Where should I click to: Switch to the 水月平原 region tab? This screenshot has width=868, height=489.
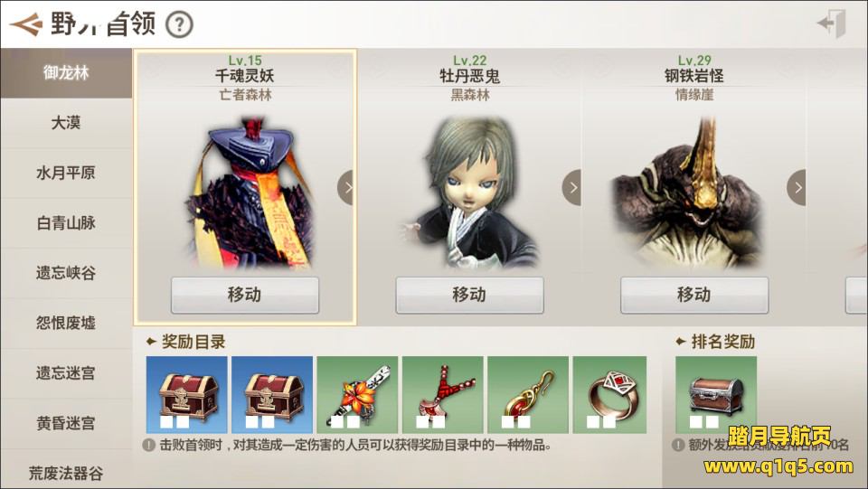(66, 174)
